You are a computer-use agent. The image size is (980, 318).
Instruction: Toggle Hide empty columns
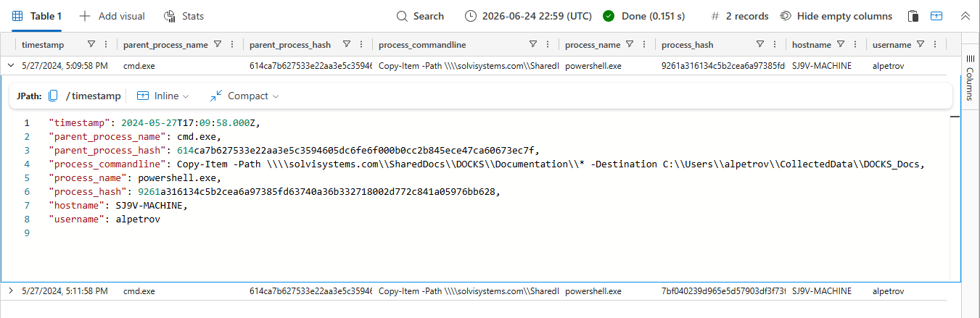point(836,16)
